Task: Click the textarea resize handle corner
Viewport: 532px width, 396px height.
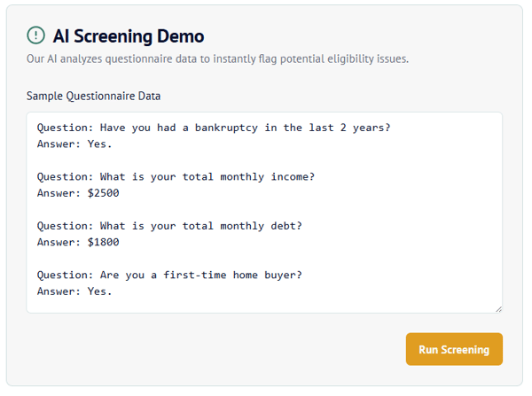Action: [498, 309]
